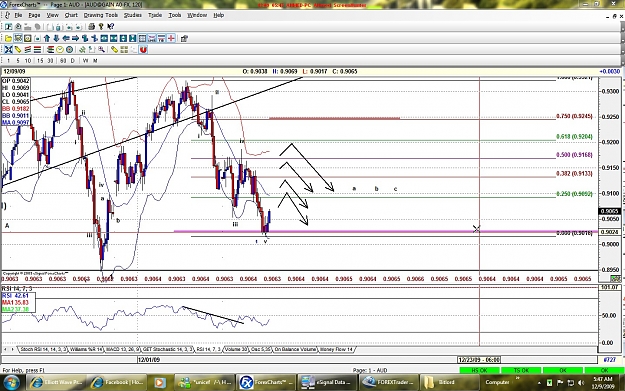Click the 0.500 (0.9168) Fibonacci label
Screen dimensions: 625x391
tap(574, 155)
